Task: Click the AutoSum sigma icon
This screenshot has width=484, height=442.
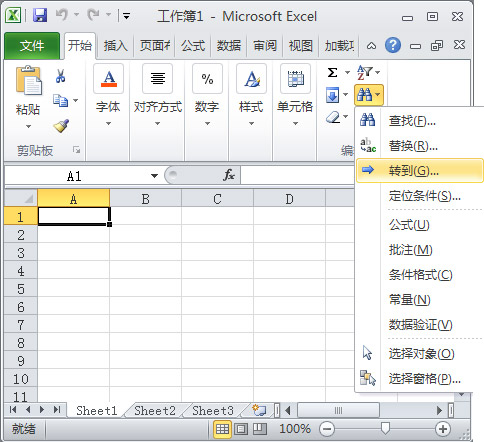Action: pyautogui.click(x=332, y=73)
